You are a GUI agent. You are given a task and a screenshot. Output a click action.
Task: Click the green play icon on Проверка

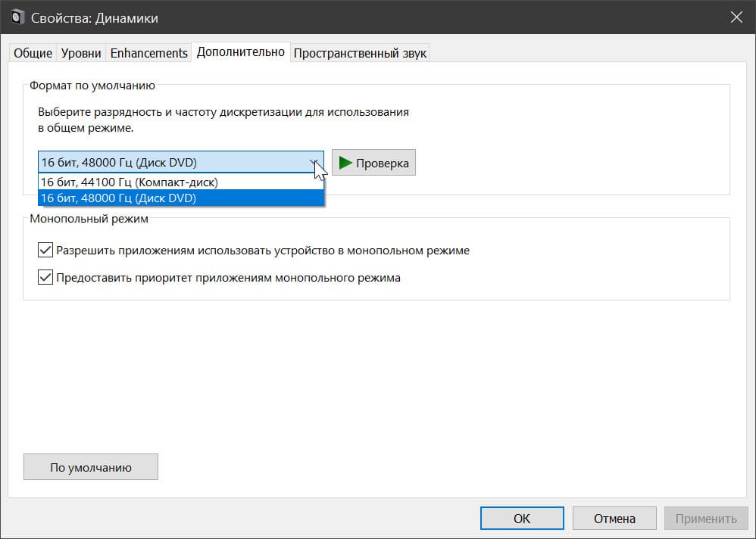[345, 163]
